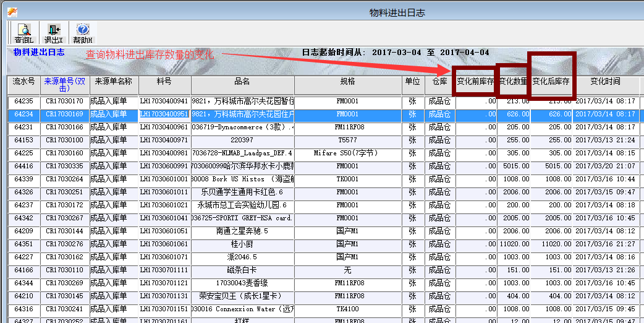This screenshot has width=644, height=323.
Task: Click the 来源单名称 column header
Action: pos(114,82)
